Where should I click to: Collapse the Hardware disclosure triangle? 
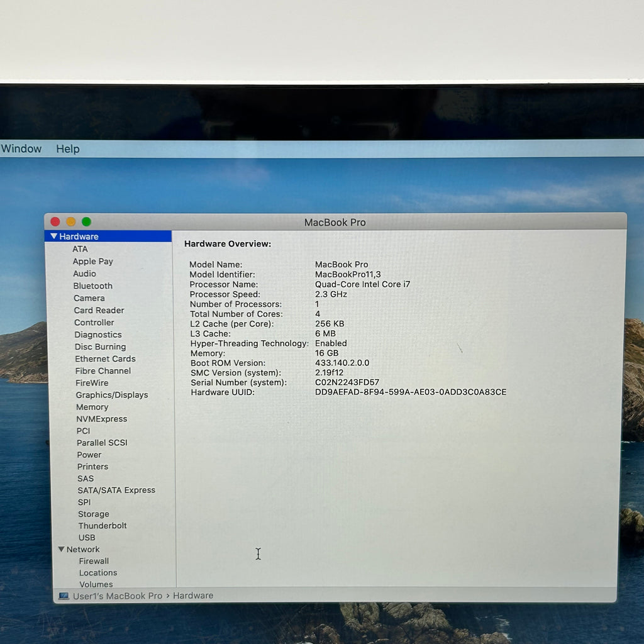pyautogui.click(x=54, y=236)
